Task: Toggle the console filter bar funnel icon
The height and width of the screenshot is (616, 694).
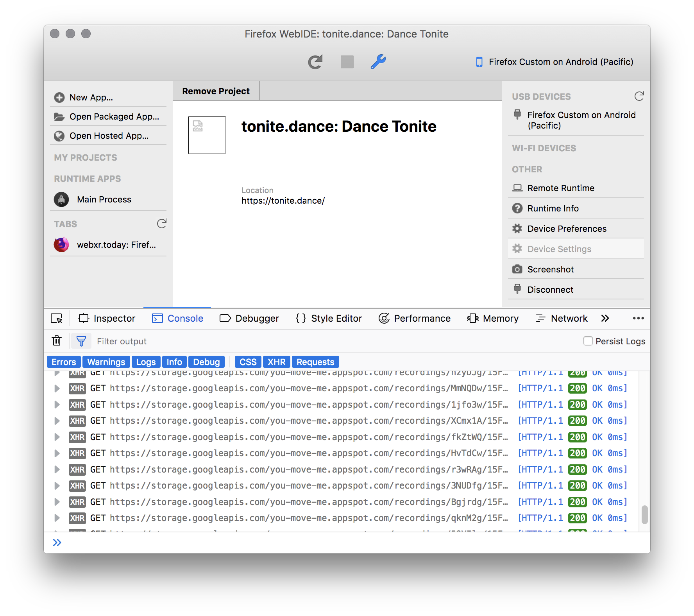Action: coord(81,341)
